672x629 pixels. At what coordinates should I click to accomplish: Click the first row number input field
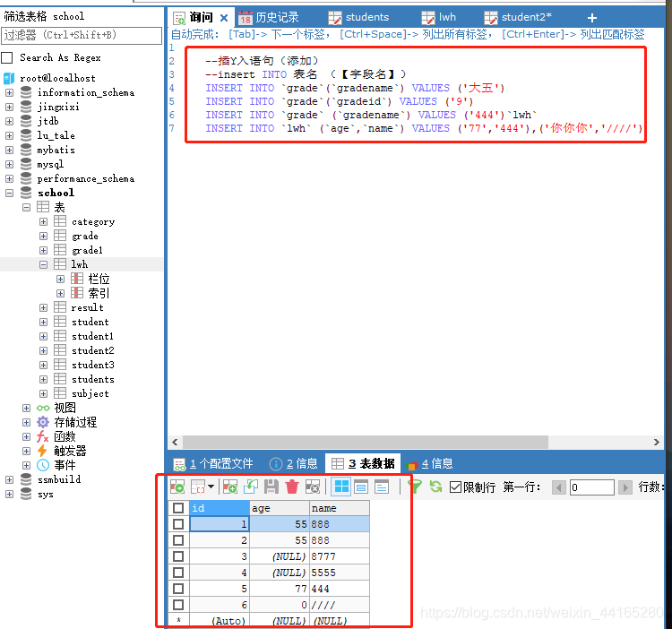tap(592, 487)
